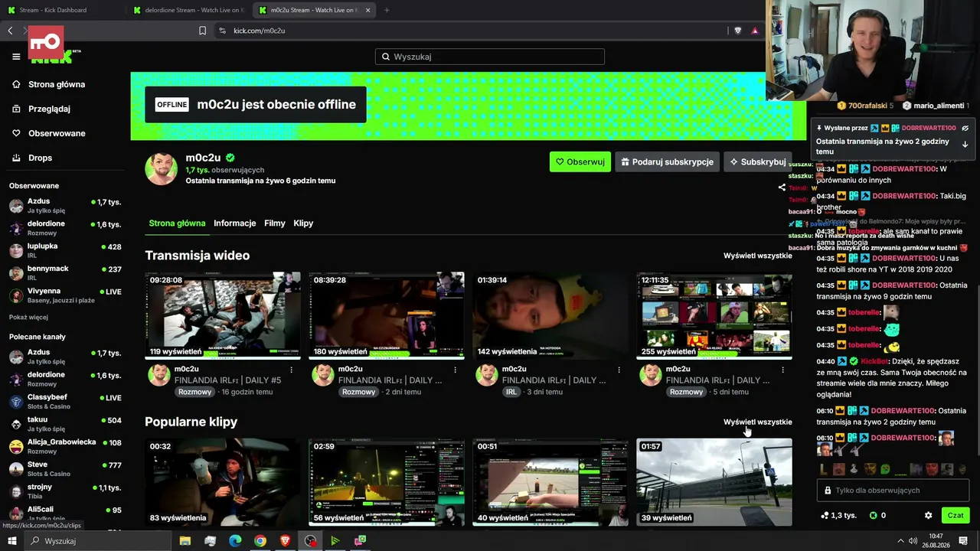
Task: Open recommended channel Steve
Action: 65,468
